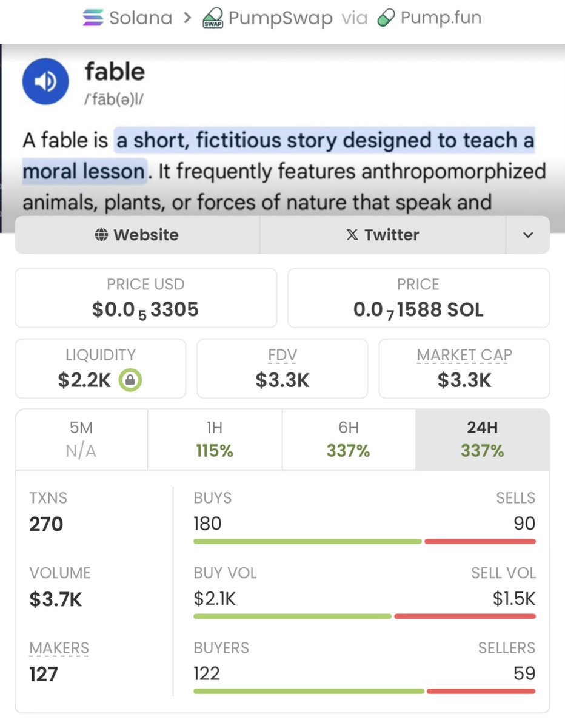Viewport: 565px width, 728px height.
Task: Click the MAKERS label tooltip
Action: 59,648
